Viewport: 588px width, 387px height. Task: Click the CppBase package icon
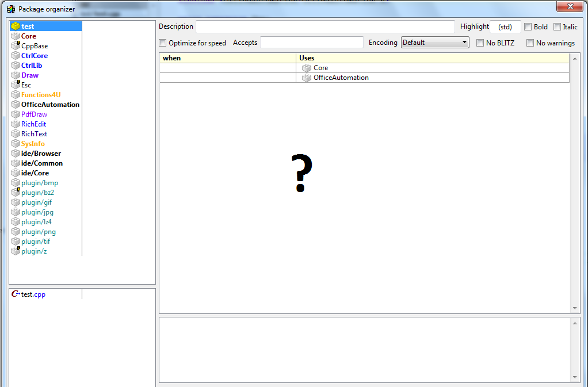[16, 46]
